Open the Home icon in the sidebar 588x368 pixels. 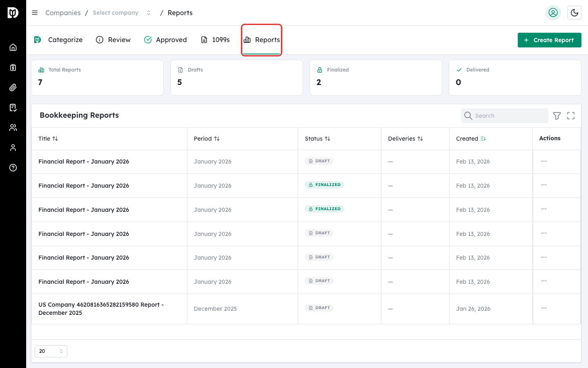(13, 47)
